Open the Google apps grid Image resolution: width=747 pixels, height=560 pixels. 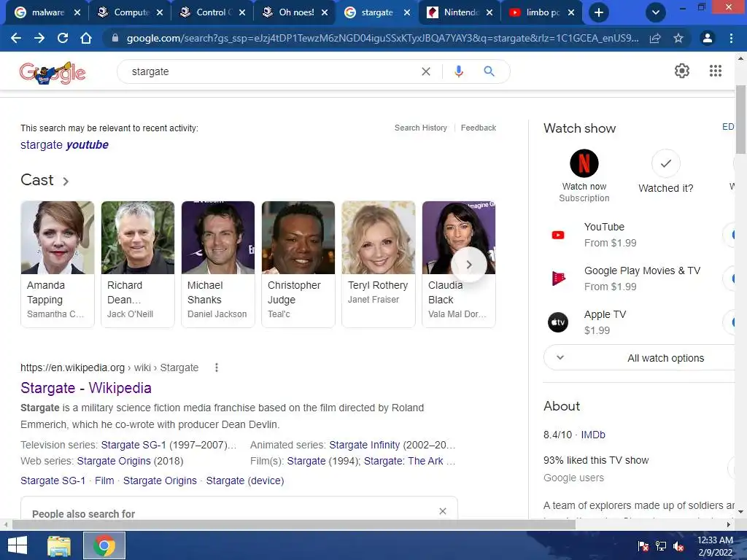coord(715,71)
